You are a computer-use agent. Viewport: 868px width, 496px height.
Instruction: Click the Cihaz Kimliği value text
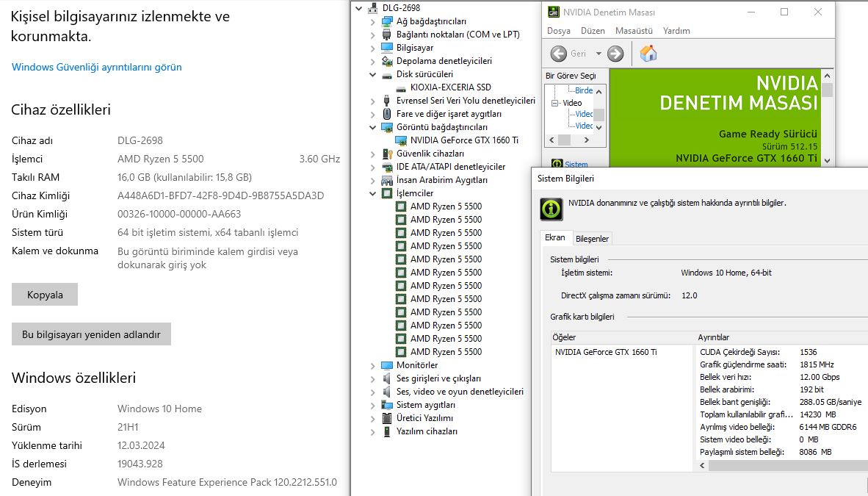220,195
